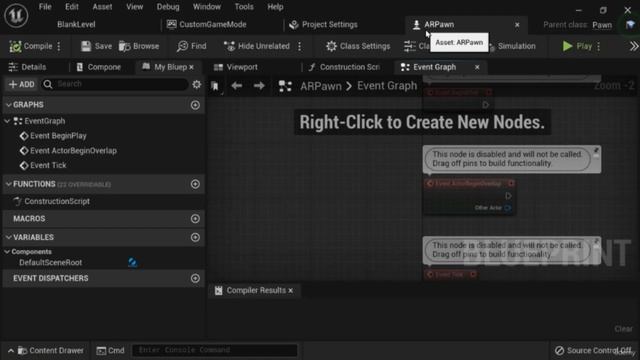Open the Tools menu
This screenshot has height=360, width=640.
[x=244, y=7]
